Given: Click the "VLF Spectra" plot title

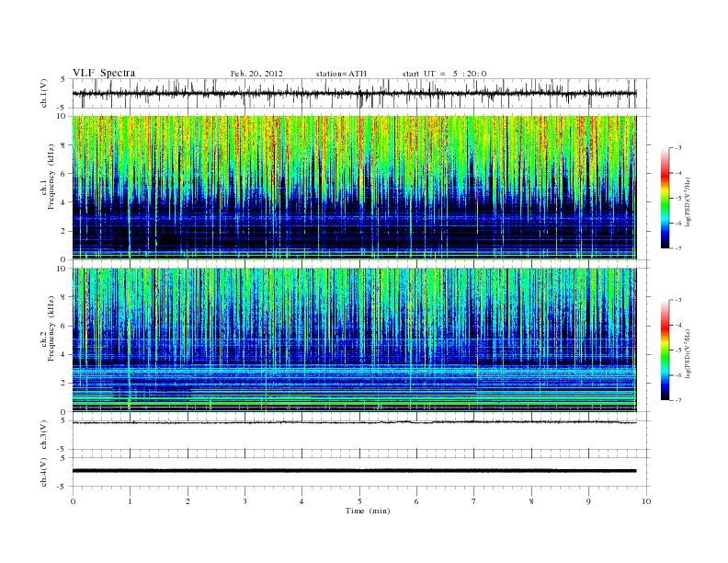Looking at the screenshot, I should point(104,73).
